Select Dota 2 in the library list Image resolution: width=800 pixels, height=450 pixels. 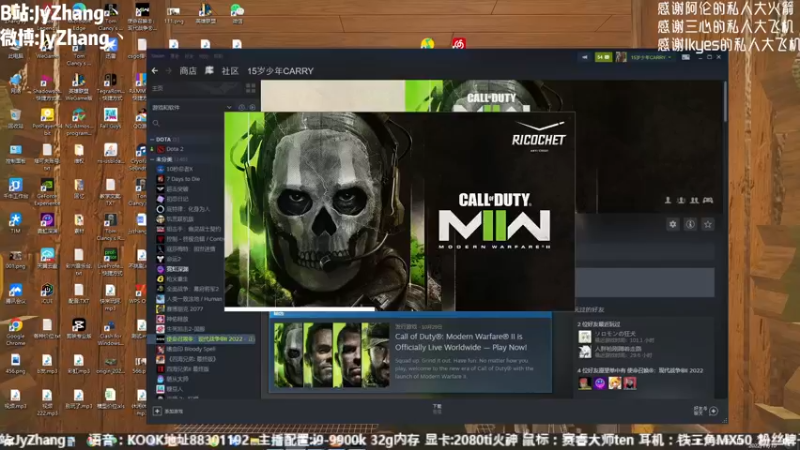pyautogui.click(x=174, y=149)
